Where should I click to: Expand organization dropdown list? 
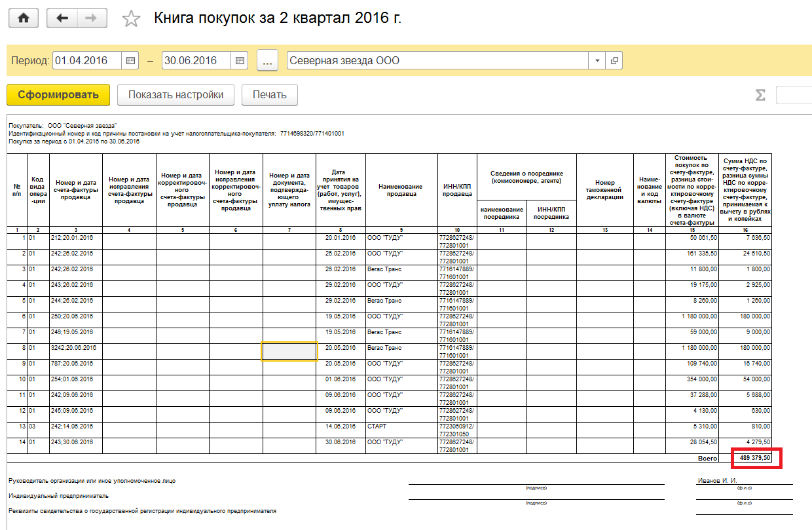click(x=597, y=61)
